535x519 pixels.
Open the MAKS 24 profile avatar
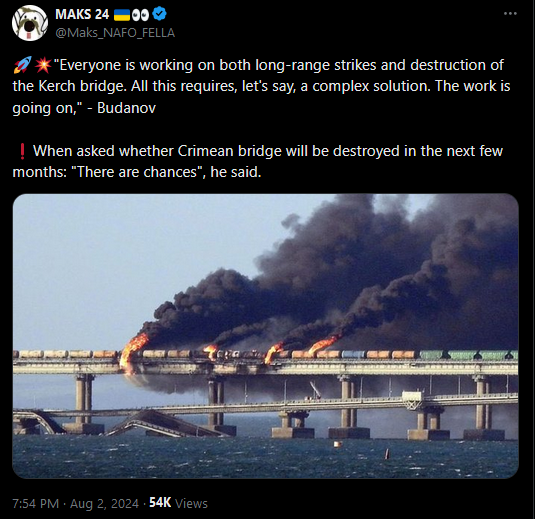click(30, 23)
